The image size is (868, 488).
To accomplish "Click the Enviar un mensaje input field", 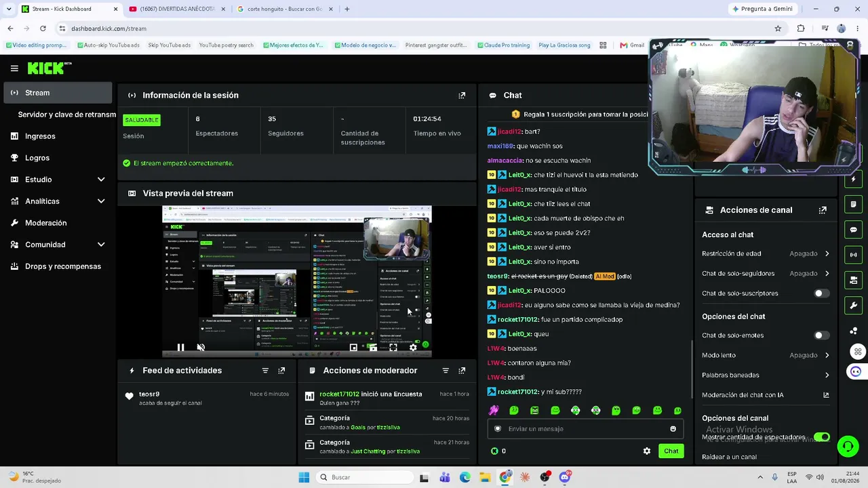I will pos(585,428).
